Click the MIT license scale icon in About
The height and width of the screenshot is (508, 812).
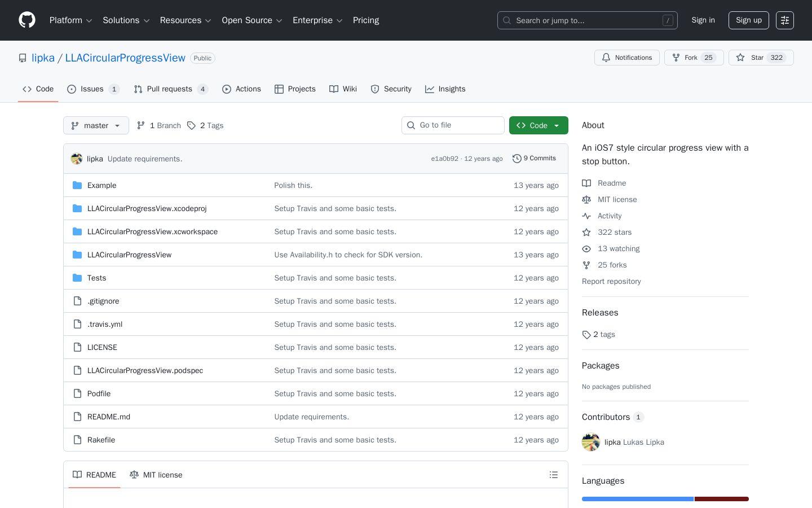pos(586,199)
